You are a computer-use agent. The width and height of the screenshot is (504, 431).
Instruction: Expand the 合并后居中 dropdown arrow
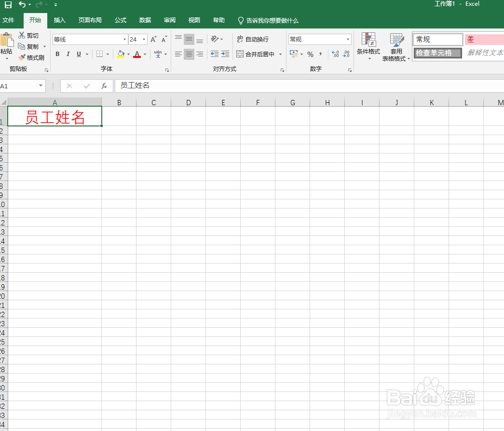coord(280,54)
